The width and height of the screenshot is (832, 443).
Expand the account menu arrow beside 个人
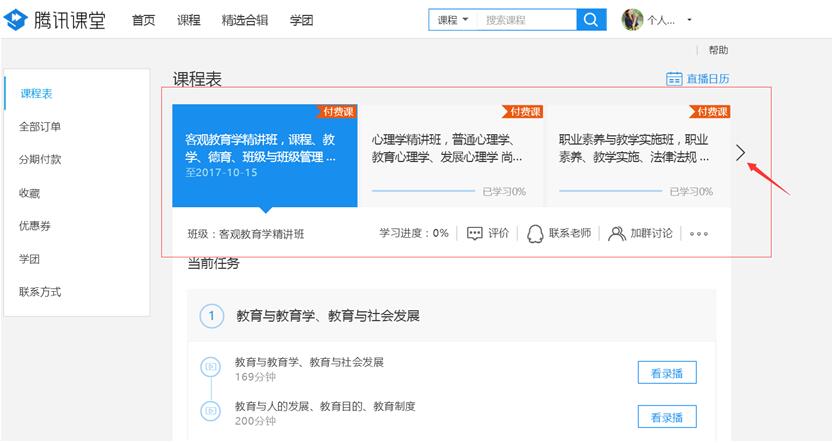click(689, 20)
